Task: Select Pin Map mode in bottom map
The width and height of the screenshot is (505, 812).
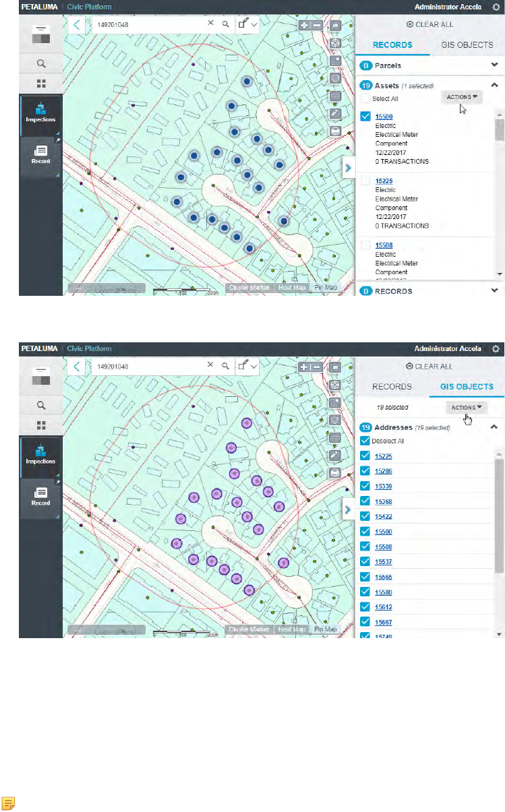Action: tap(326, 630)
